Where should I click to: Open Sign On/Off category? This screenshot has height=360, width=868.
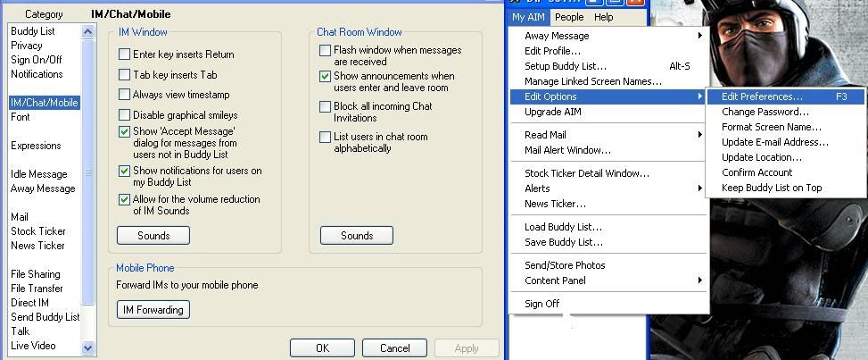[x=36, y=60]
